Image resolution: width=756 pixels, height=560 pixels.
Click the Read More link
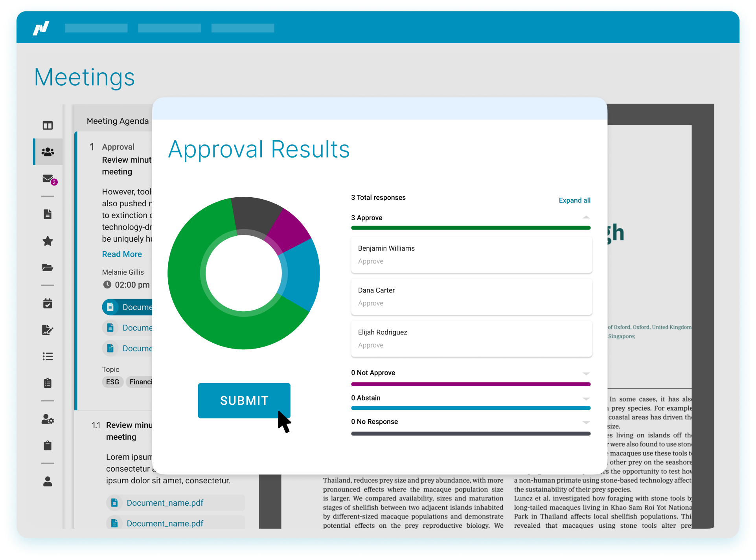(122, 254)
